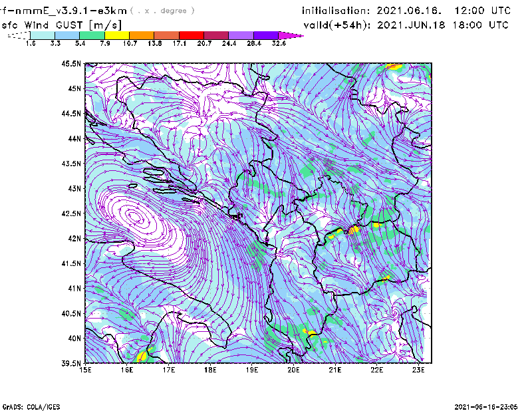Click the 44N latitude label

tap(74, 138)
